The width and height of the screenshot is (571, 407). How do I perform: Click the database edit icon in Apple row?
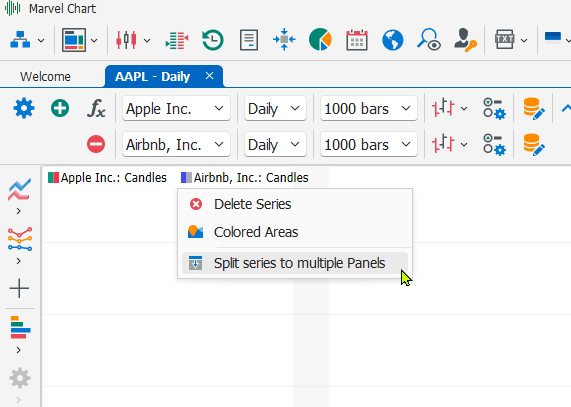click(x=534, y=108)
